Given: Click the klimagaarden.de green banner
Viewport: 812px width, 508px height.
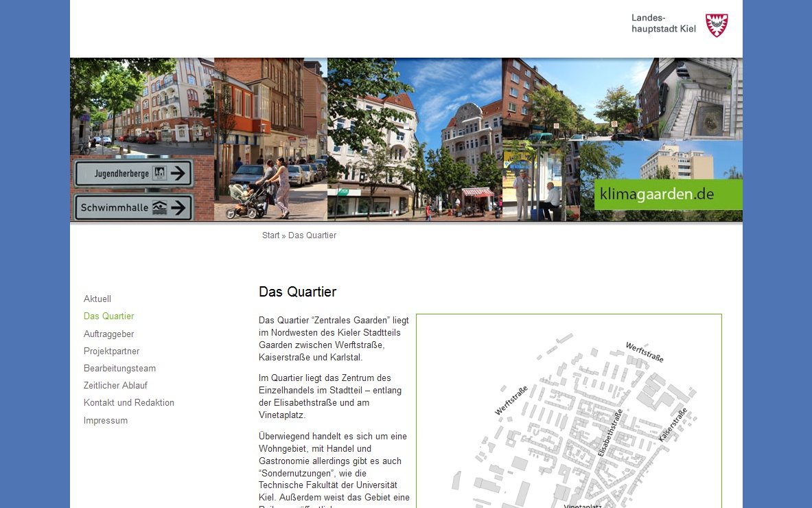Looking at the screenshot, I should pyautogui.click(x=668, y=195).
